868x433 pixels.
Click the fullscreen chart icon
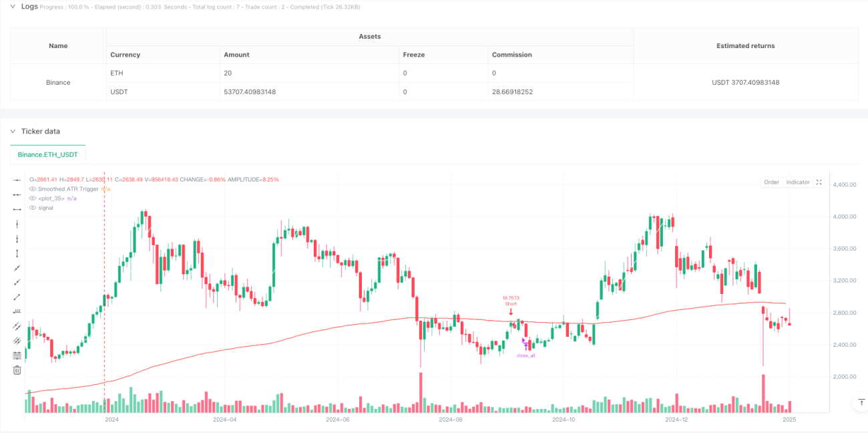pyautogui.click(x=819, y=182)
